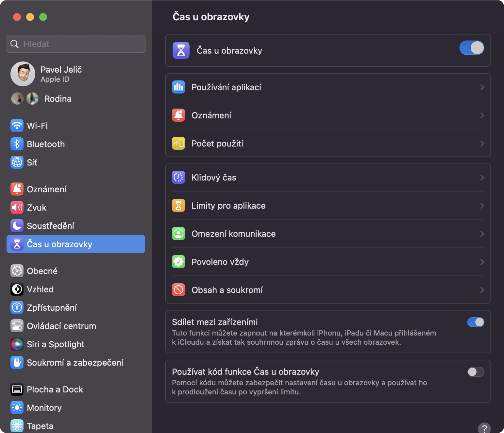Screen dimensions: 504x433
Task: Click the Obsah a soukromí restriction icon
Action: [x=178, y=290]
